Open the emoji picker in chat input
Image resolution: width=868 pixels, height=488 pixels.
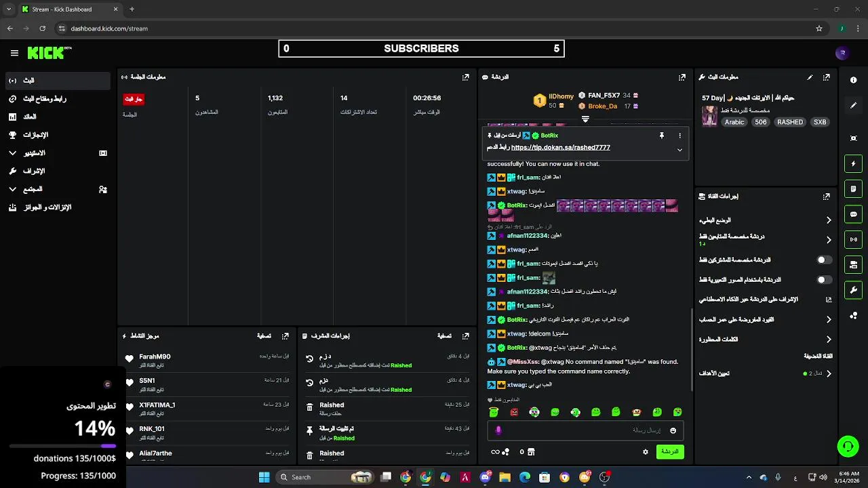coord(673,430)
